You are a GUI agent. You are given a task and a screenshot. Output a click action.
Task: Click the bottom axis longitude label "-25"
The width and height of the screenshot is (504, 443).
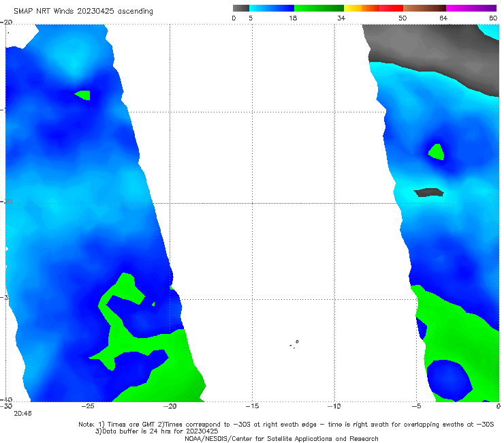[x=88, y=406]
